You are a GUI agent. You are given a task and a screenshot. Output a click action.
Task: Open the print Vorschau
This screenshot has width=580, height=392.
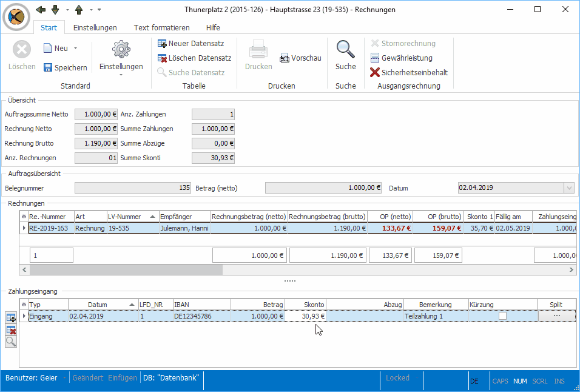(x=300, y=58)
